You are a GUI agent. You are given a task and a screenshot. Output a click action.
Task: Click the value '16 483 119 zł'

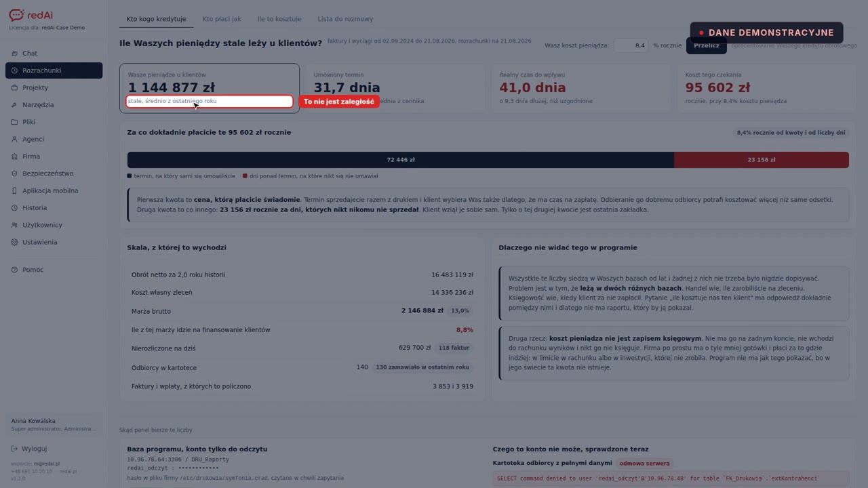pyautogui.click(x=452, y=275)
